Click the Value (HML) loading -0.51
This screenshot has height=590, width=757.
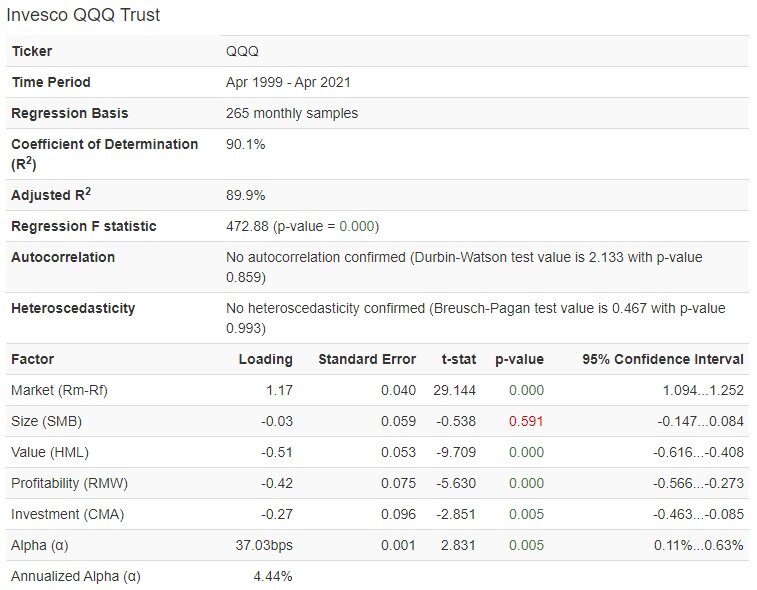pos(277,452)
